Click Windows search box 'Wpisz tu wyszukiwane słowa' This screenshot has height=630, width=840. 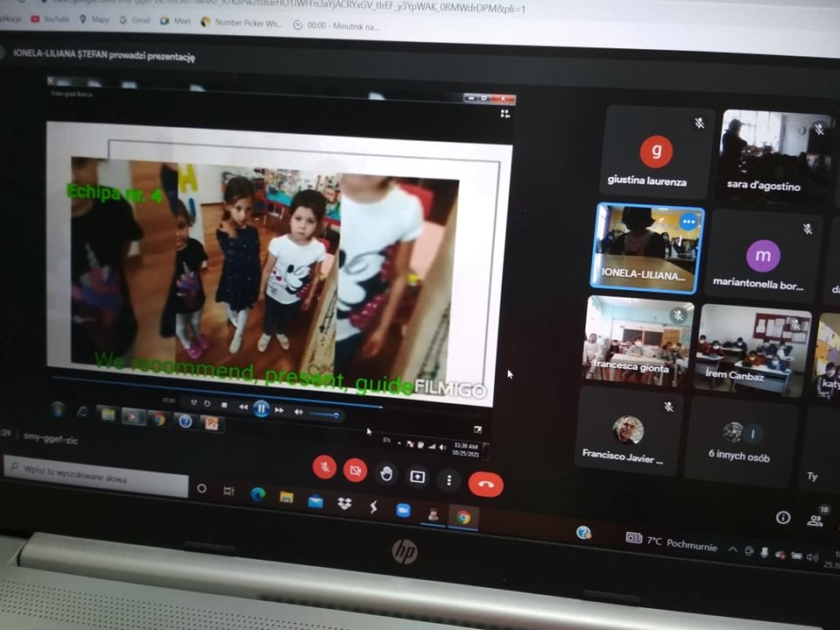click(96, 475)
